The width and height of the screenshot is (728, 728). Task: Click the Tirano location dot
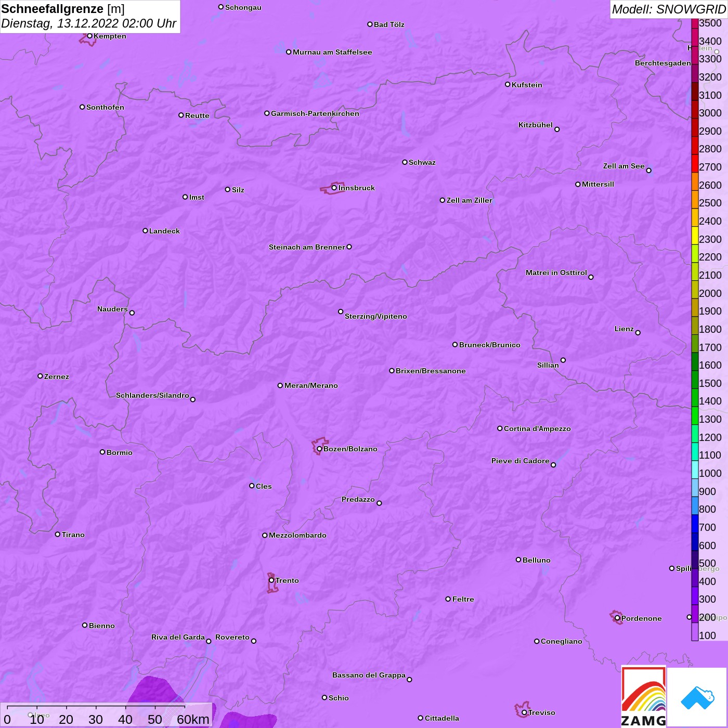click(x=58, y=534)
